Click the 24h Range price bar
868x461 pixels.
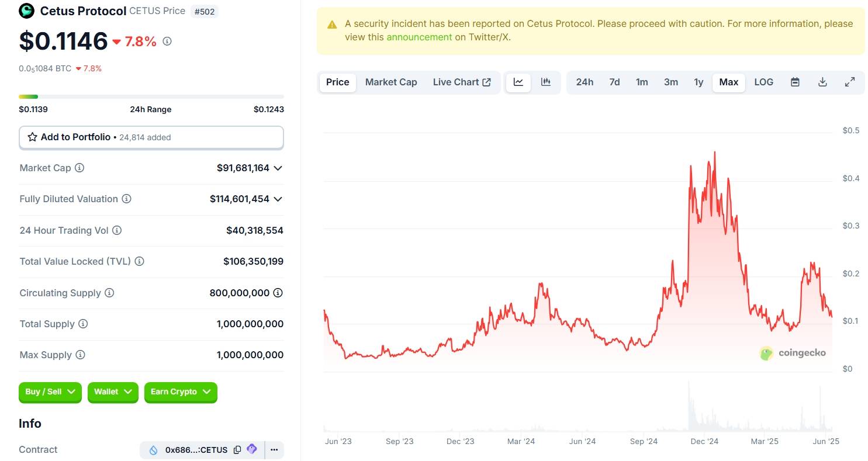coord(151,96)
